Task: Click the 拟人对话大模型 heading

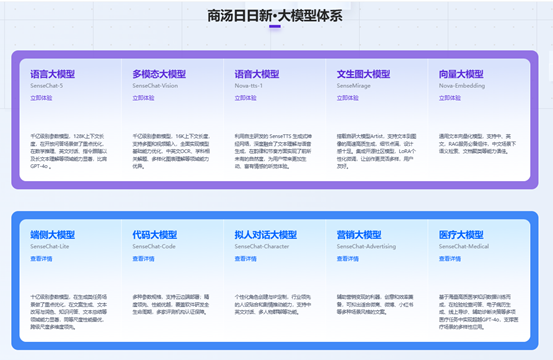Action: coord(266,235)
